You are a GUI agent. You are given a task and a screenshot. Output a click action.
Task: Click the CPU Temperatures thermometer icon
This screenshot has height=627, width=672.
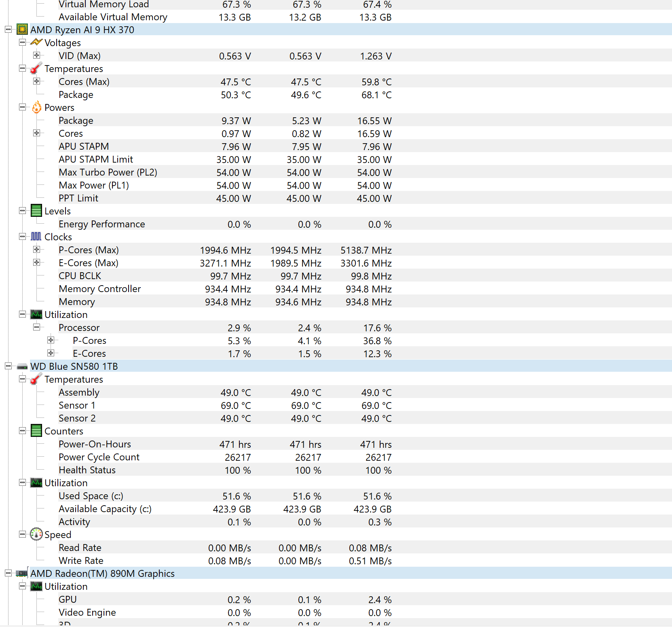36,68
